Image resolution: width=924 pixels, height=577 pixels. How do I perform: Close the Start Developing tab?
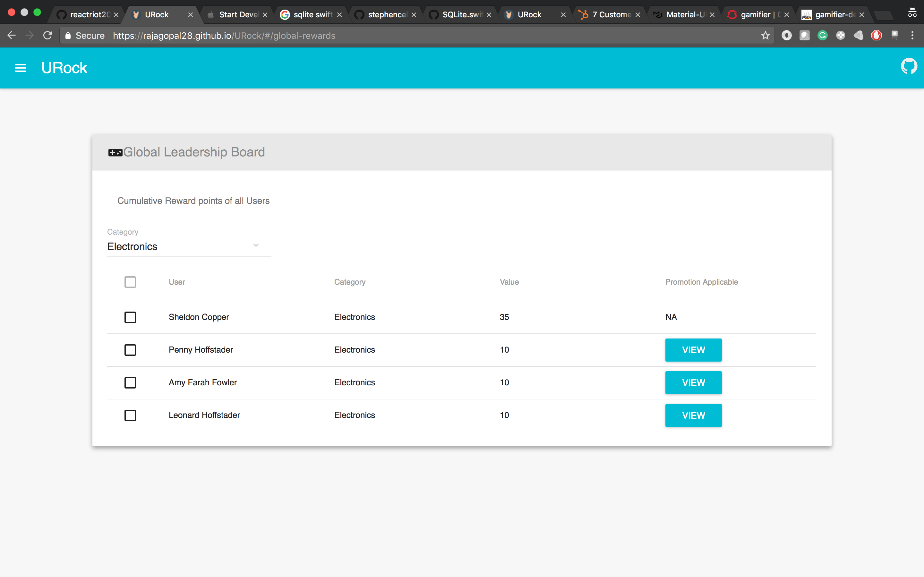point(265,15)
